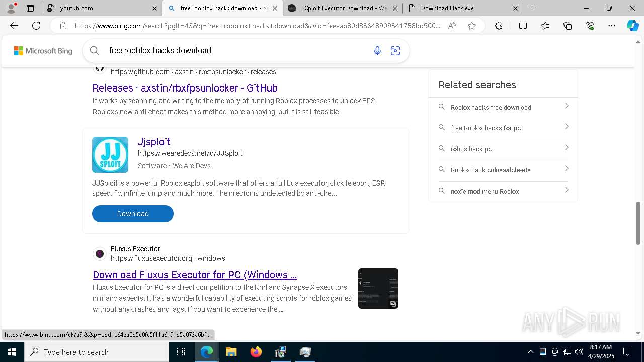This screenshot has height=362, width=644.
Task: Open the Releases axstin/rbxfpsunlocker GitHub link
Action: 185,88
